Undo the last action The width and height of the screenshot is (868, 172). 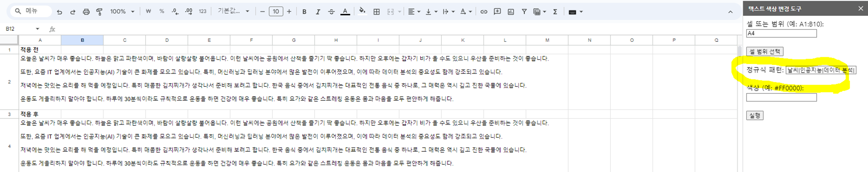pos(59,12)
